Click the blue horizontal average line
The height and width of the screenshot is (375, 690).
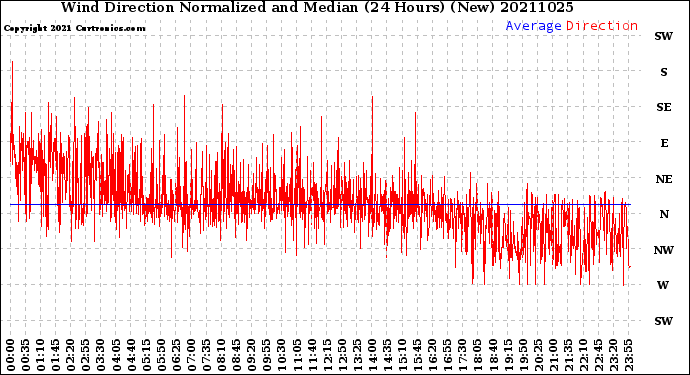point(320,205)
